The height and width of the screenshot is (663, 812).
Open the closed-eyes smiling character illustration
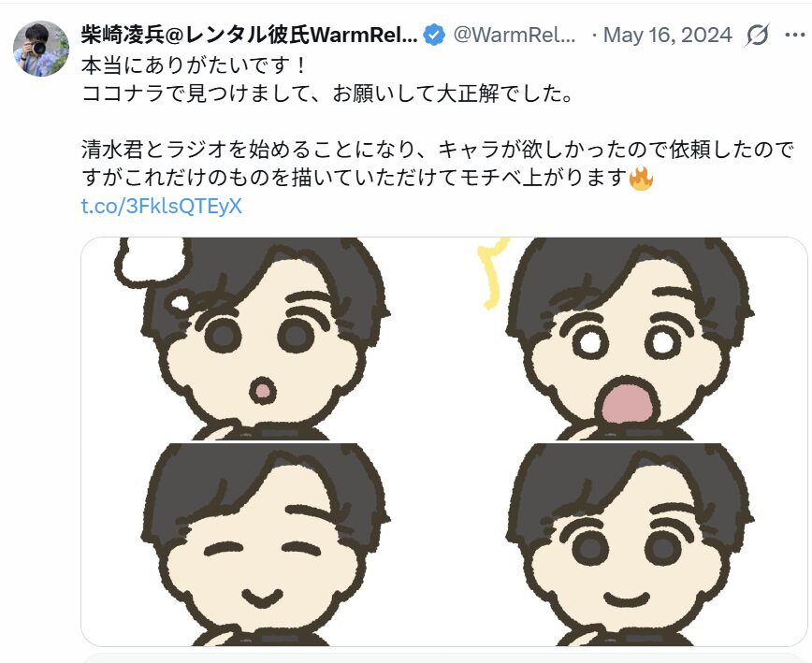(265, 544)
